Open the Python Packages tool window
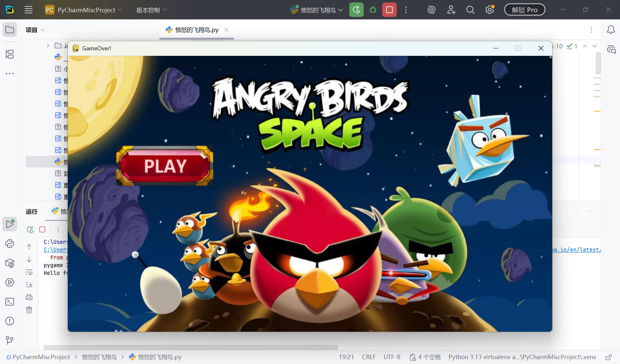620x364 pixels. pyautogui.click(x=10, y=263)
